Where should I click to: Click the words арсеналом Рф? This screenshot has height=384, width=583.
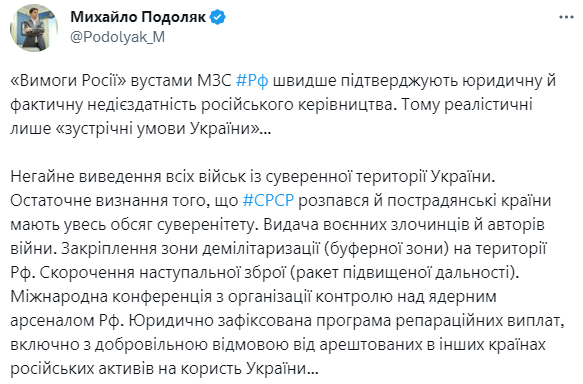click(67, 320)
